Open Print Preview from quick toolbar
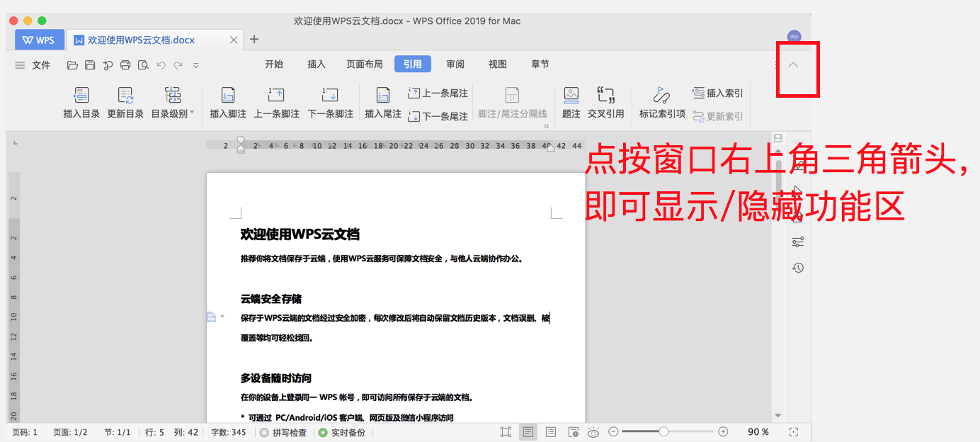 click(x=143, y=65)
